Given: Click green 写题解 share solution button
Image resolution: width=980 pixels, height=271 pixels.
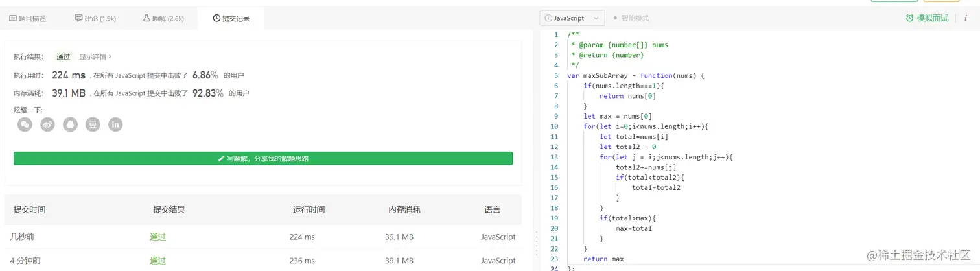Looking at the screenshot, I should pos(263,158).
